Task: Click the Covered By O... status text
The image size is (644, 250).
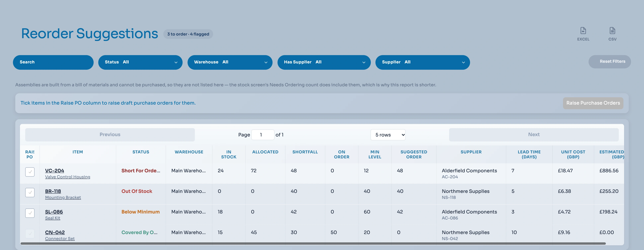Action: (139, 232)
